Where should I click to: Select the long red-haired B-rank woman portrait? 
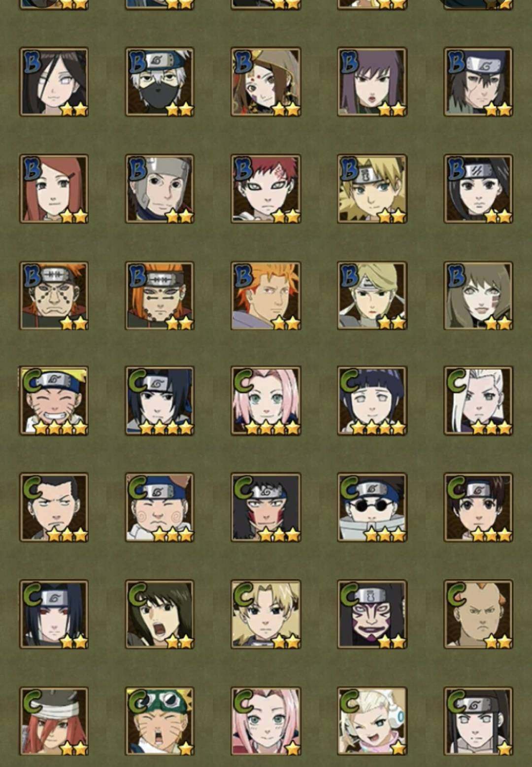54,189
